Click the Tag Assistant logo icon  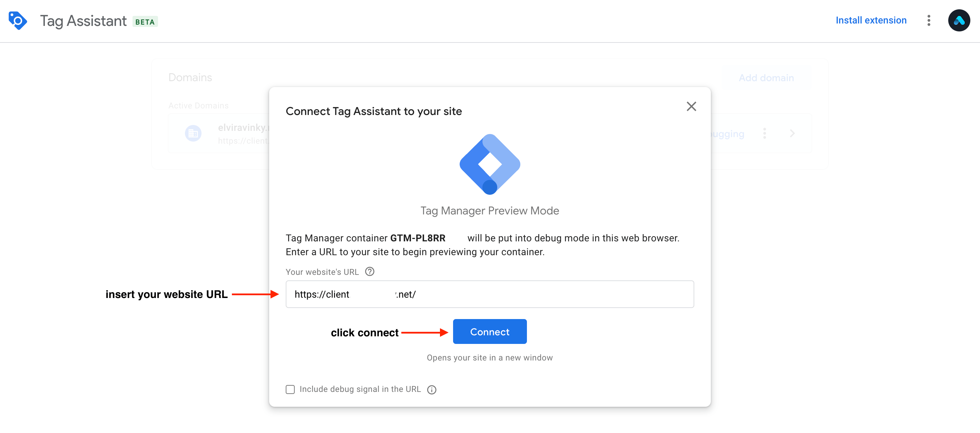click(18, 21)
